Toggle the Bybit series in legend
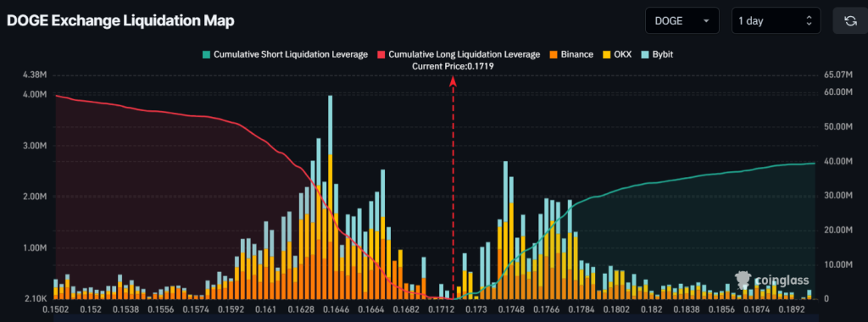 pyautogui.click(x=657, y=55)
